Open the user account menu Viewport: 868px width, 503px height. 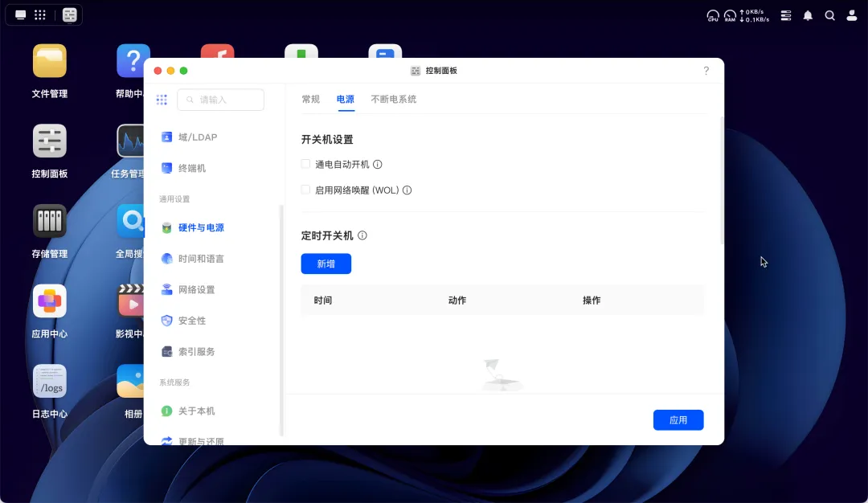coord(852,15)
